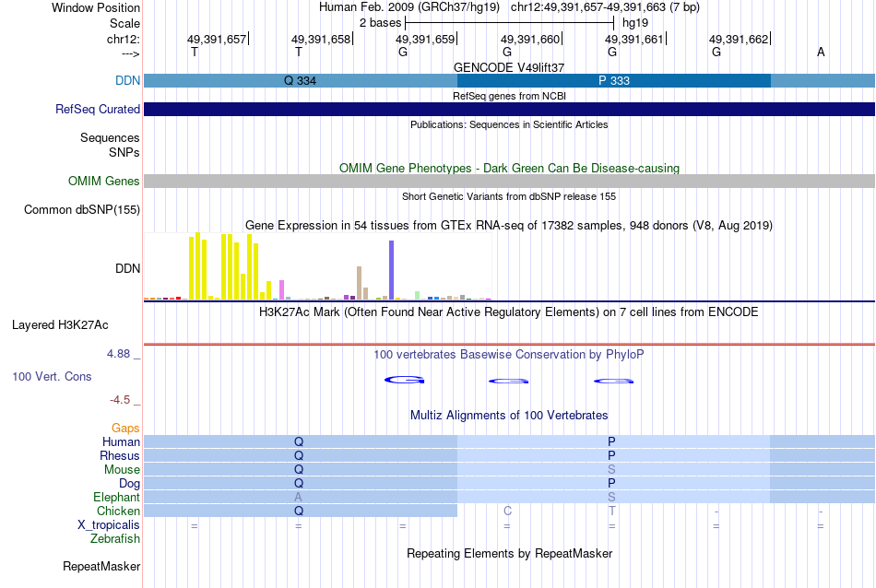Select the Human species label
Image resolution: width=876 pixels, height=588 pixels.
point(121,441)
